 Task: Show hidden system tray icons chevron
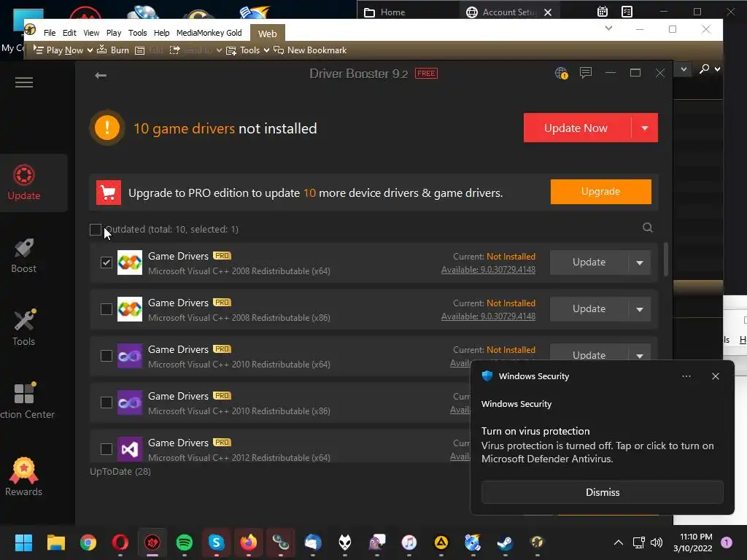coord(619,542)
